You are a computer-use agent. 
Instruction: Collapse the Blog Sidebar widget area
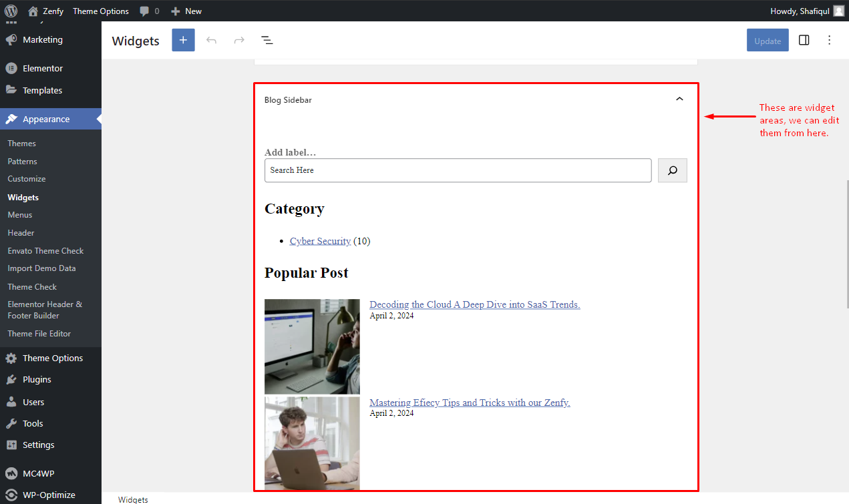pos(679,99)
